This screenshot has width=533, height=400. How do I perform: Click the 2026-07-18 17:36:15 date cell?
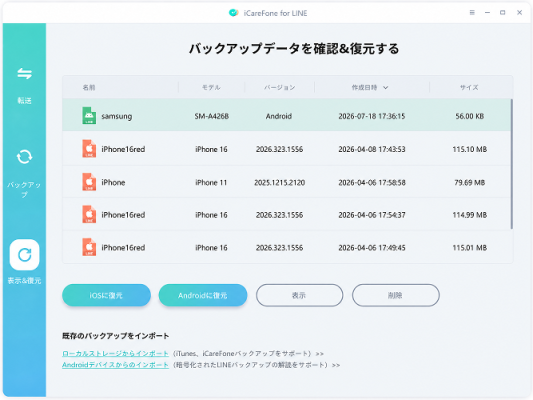(372, 116)
